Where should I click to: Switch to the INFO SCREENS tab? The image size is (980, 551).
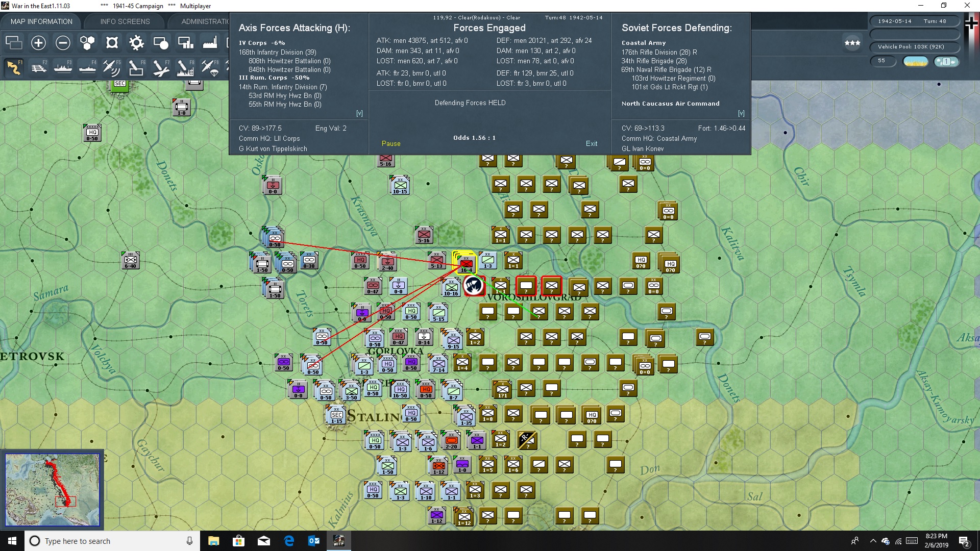124,21
